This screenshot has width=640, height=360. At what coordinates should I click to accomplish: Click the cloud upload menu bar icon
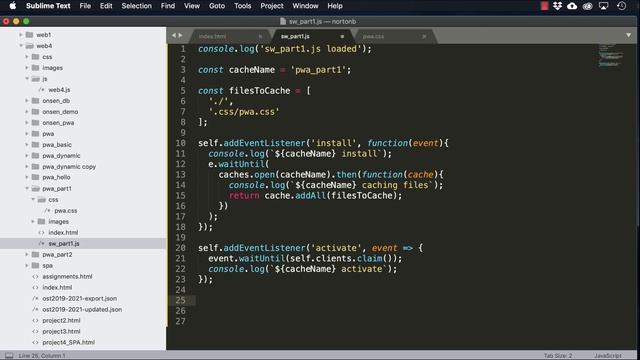tap(572, 6)
